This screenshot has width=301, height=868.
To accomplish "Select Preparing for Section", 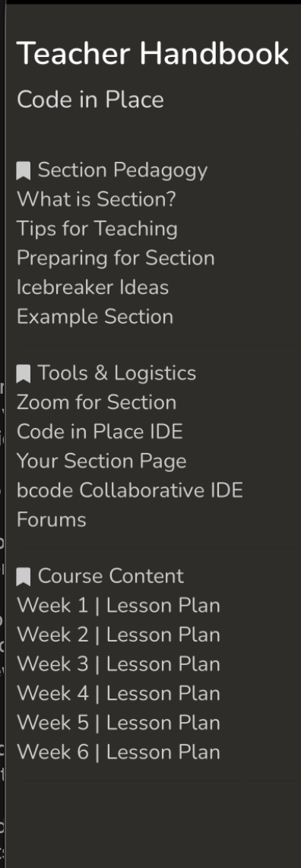I will (x=116, y=258).
